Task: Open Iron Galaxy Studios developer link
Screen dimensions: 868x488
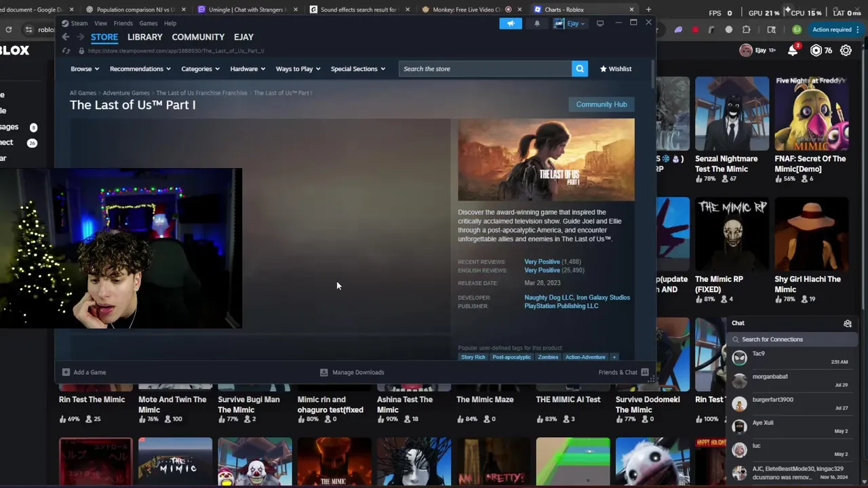Action: pyautogui.click(x=604, y=298)
